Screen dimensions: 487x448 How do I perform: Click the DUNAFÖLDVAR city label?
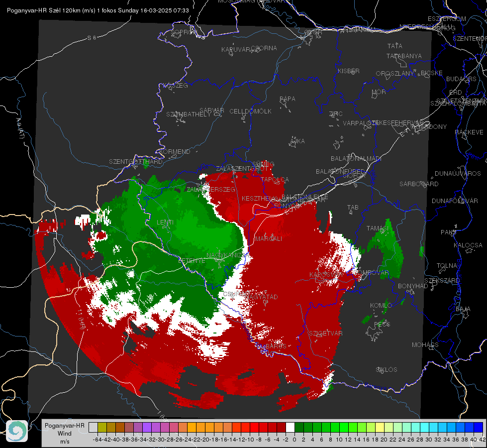455,201
